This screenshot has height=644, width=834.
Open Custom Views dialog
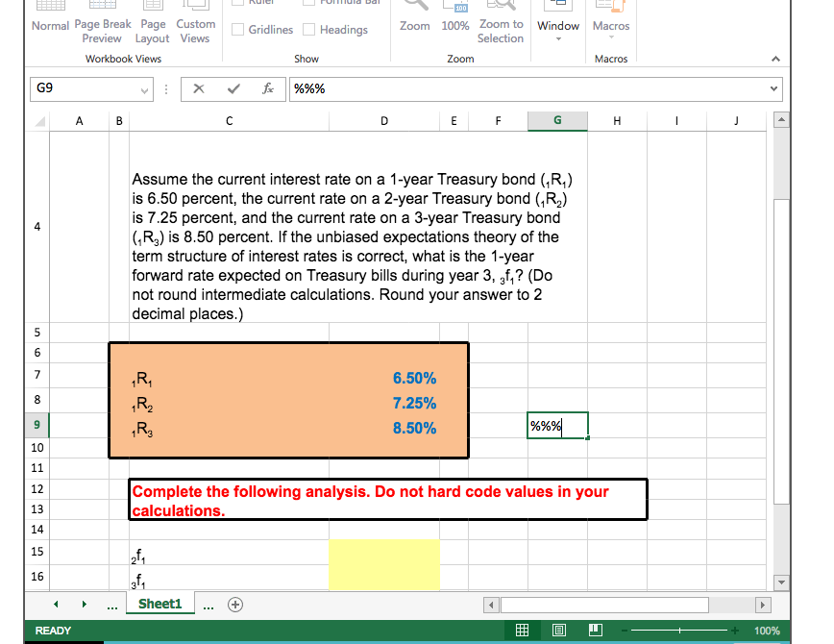coord(195,22)
